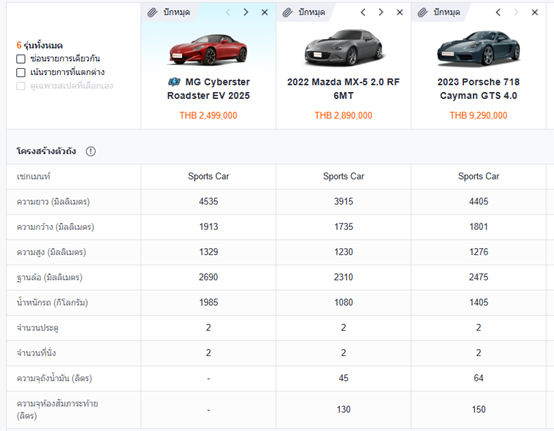Enable ซ่อนรายการเดียวกัน checkbox

[x=21, y=59]
